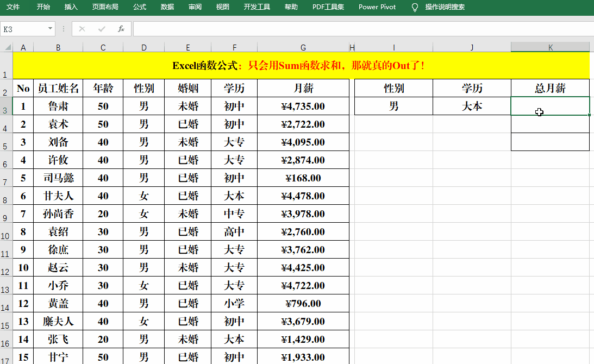Open the 页面布局 ribbon tab

[x=105, y=7]
